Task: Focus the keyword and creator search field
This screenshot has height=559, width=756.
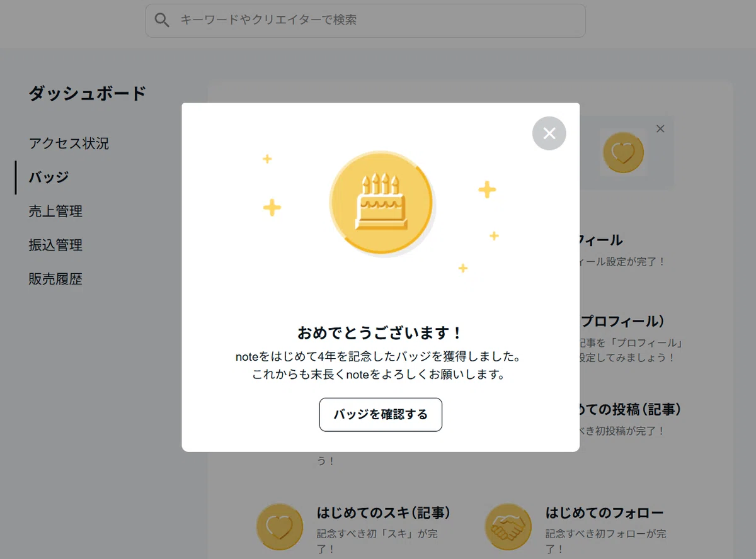Action: (x=365, y=21)
